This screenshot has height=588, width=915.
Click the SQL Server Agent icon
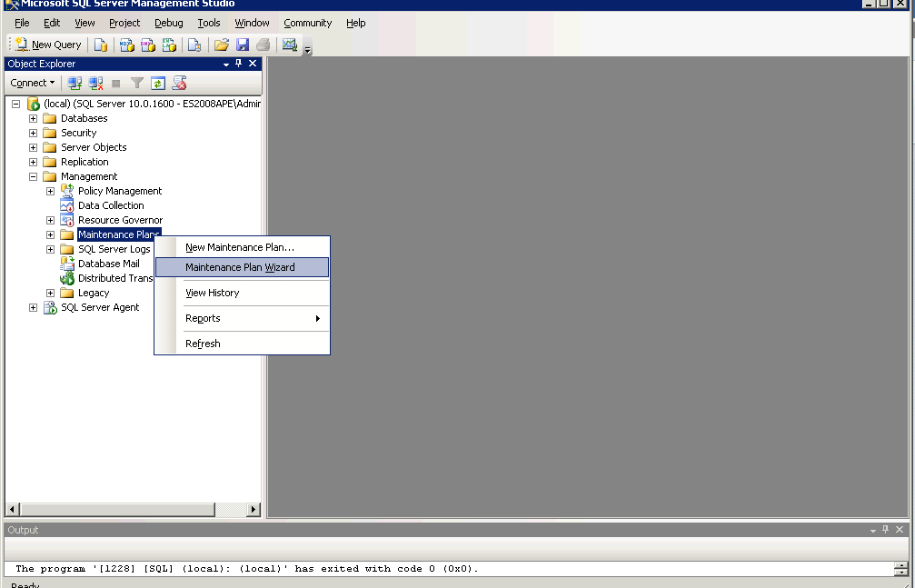pos(50,308)
